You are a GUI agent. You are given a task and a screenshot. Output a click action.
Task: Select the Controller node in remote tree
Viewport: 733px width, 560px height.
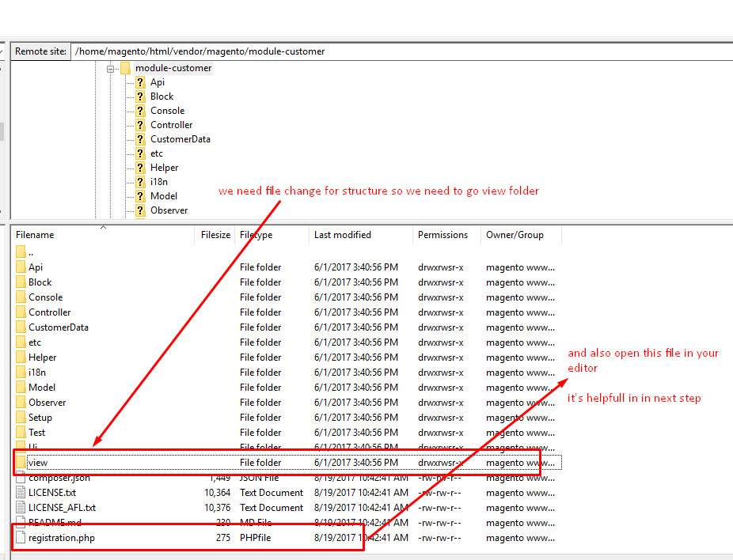coord(172,125)
